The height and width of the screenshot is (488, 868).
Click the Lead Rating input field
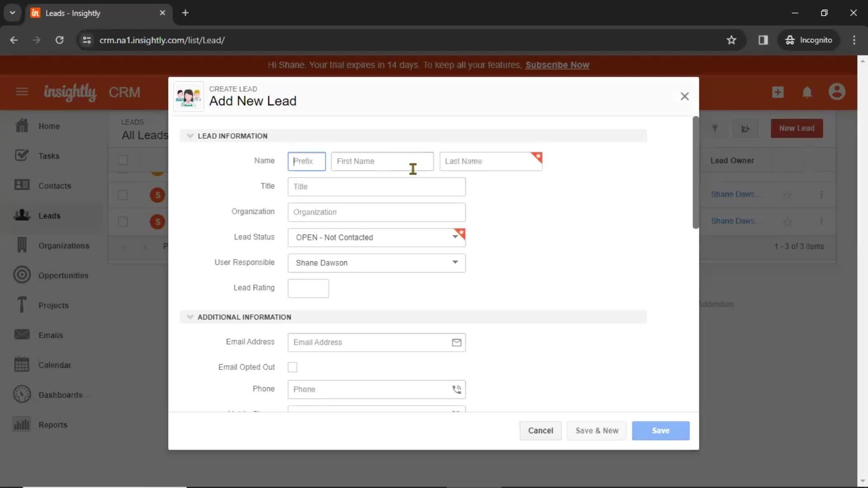pyautogui.click(x=308, y=288)
